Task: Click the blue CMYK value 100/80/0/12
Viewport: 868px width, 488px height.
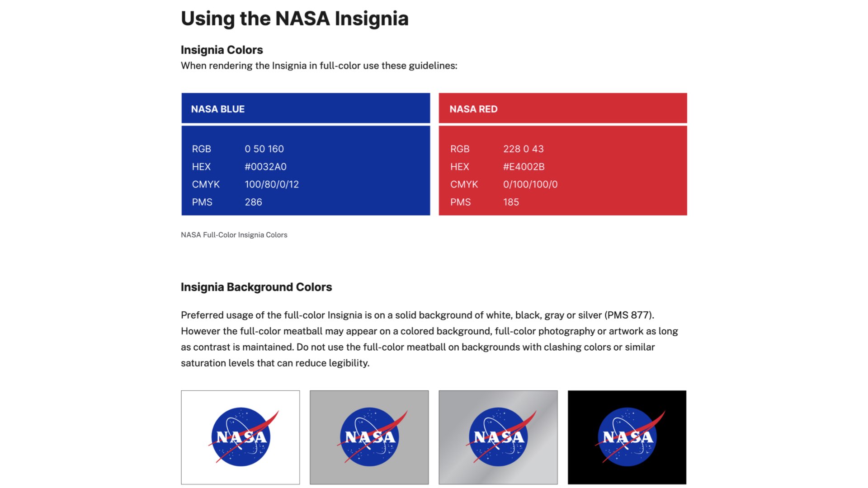Action: [x=272, y=184]
